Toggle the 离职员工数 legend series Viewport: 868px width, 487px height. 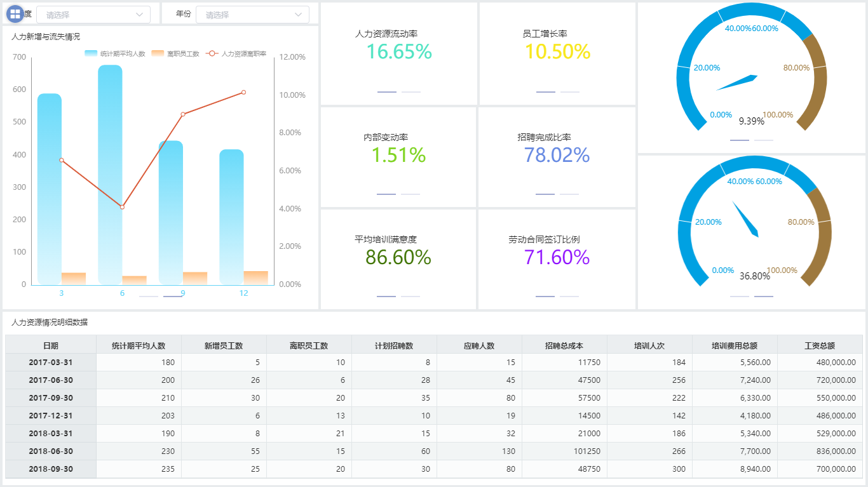point(175,54)
